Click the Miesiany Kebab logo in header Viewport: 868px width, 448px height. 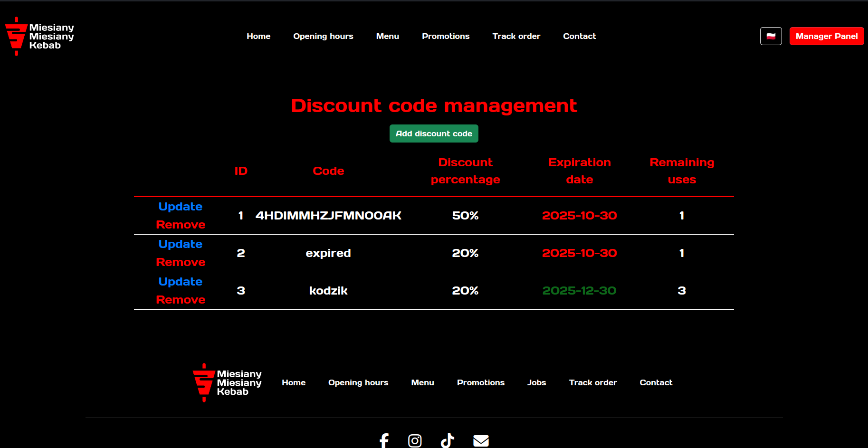pos(40,37)
